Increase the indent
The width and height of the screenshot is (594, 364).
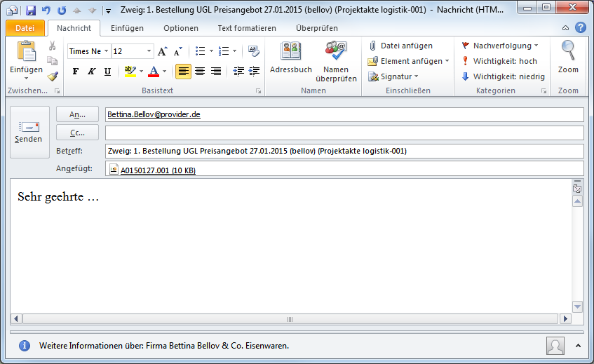(x=254, y=72)
